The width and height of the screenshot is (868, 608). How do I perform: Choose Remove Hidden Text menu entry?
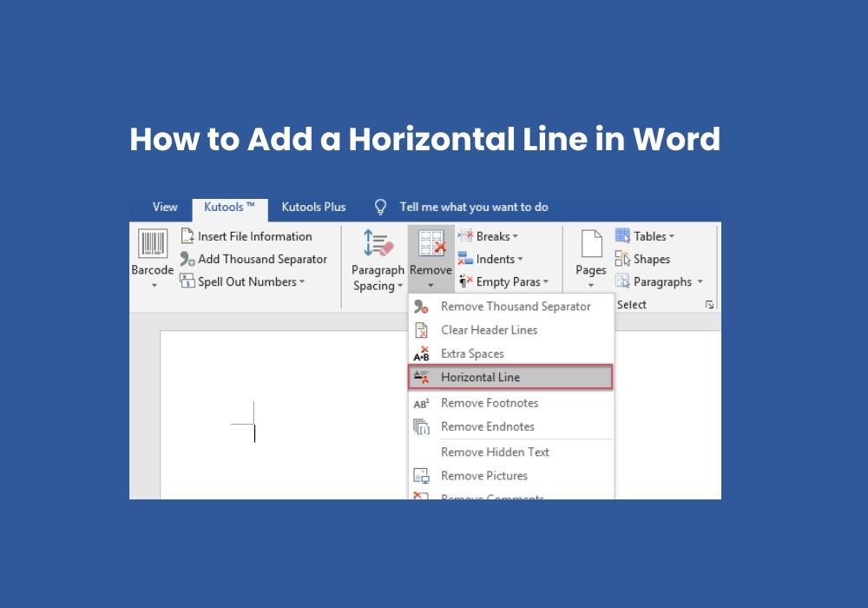click(511, 453)
